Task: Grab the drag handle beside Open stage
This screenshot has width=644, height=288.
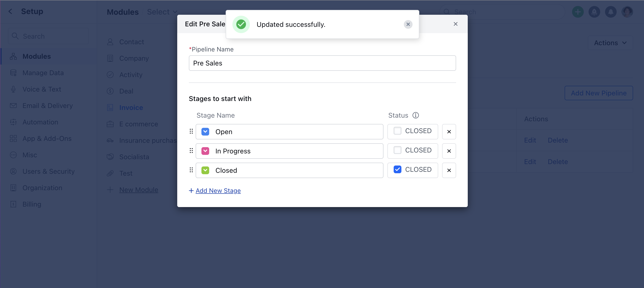Action: point(191,131)
